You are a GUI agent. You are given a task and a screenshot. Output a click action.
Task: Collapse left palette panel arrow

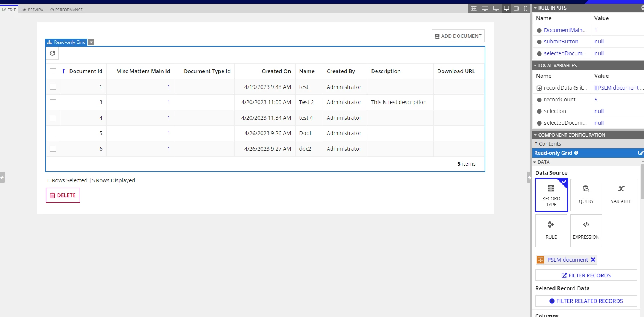pos(2,177)
